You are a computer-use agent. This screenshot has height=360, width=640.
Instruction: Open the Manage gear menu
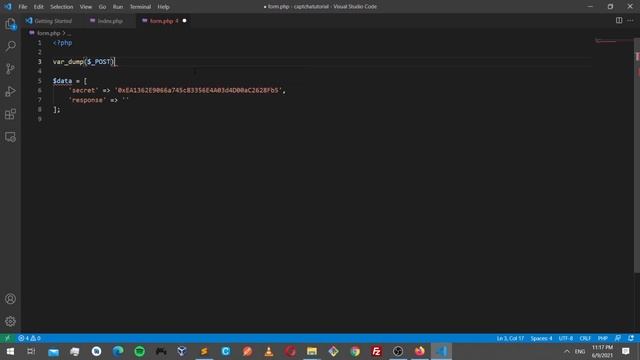click(11, 322)
